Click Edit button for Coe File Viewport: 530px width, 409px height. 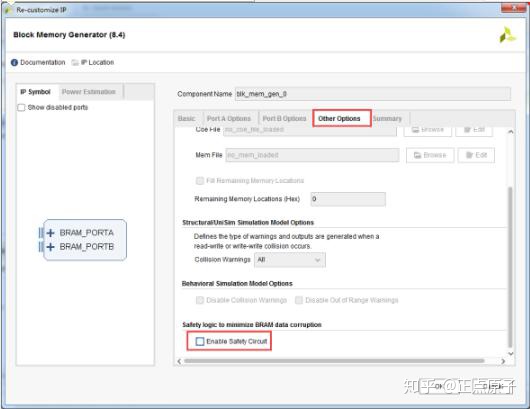point(474,130)
